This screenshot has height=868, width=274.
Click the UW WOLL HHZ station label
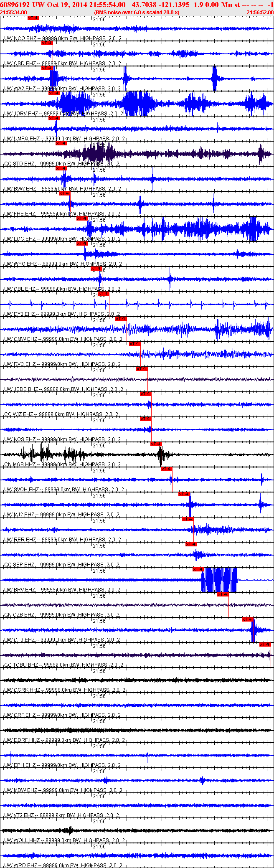22,840
